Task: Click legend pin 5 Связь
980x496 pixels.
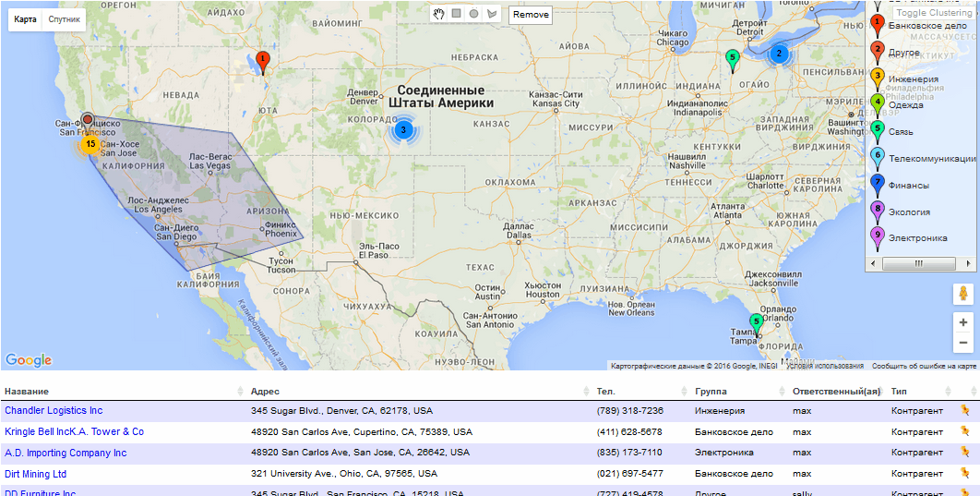Action: 878,132
